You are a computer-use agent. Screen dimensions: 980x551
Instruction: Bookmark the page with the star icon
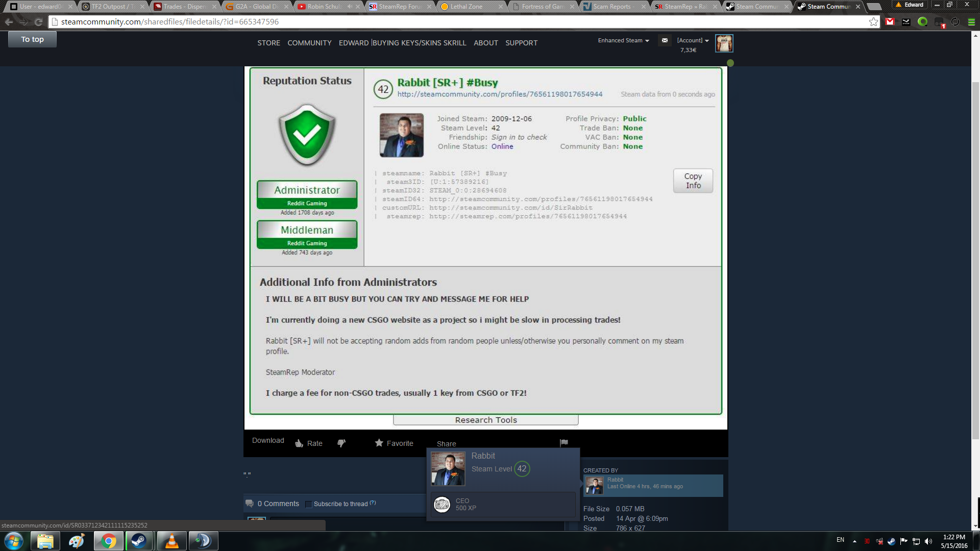point(873,22)
